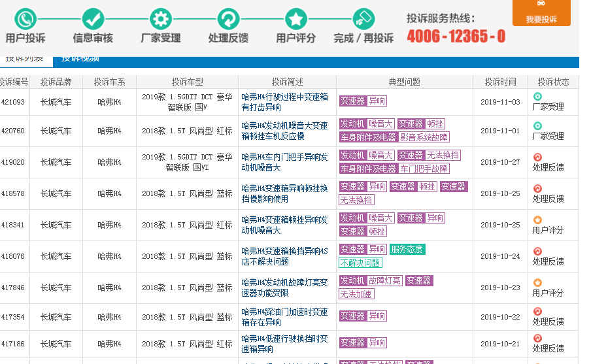Image resolution: width=589 pixels, height=364 pixels.
Task: Click complaint number 418076
Action: [12, 256]
